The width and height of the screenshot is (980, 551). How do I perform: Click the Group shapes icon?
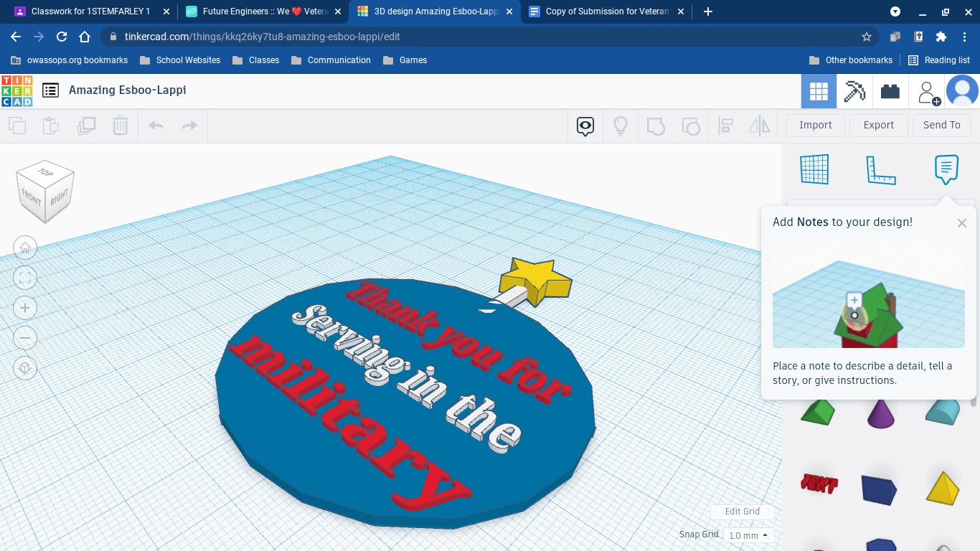[656, 126]
